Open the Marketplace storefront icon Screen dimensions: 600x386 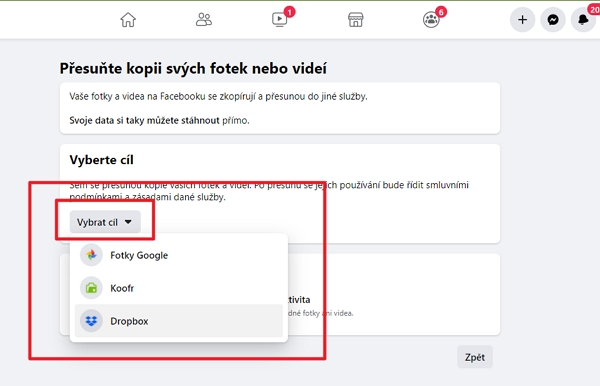pos(355,20)
